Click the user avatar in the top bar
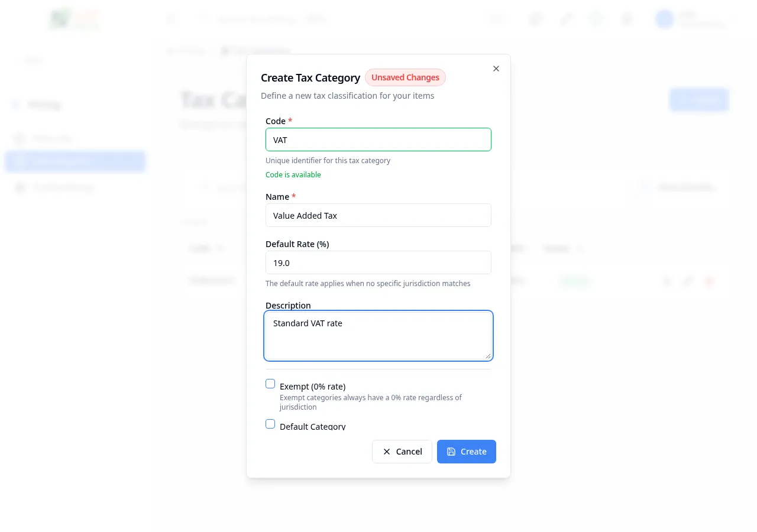Image resolution: width=757 pixels, height=532 pixels. [x=664, y=19]
